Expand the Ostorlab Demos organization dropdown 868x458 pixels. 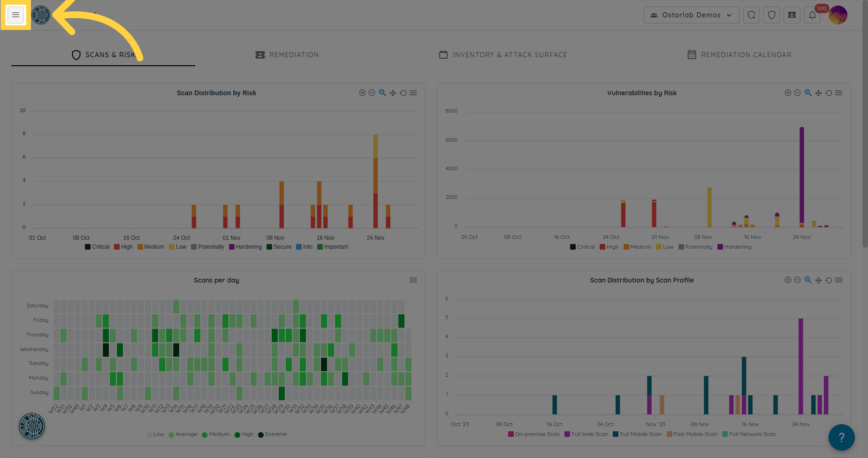click(691, 15)
